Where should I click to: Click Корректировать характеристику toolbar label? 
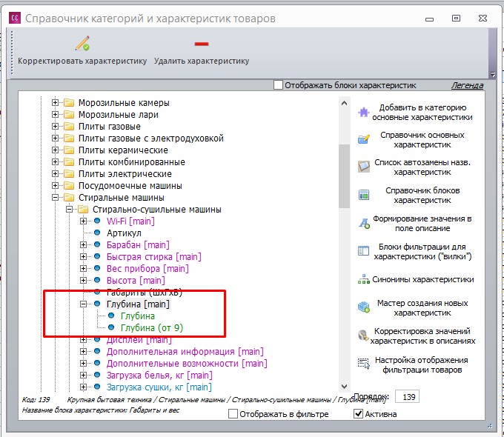point(82,61)
